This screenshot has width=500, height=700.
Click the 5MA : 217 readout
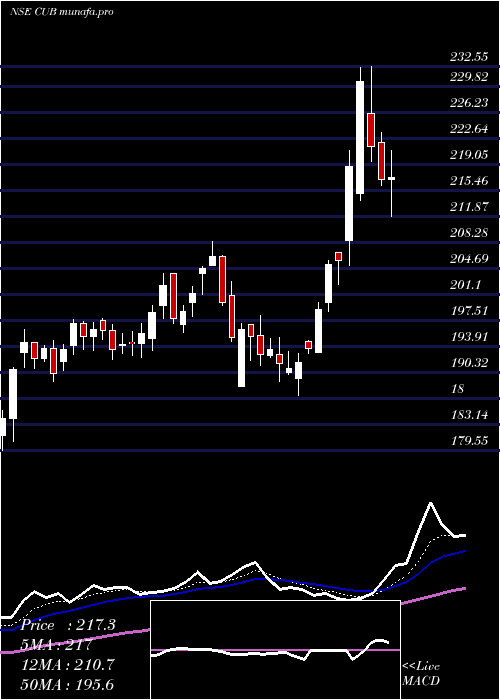pos(57,645)
